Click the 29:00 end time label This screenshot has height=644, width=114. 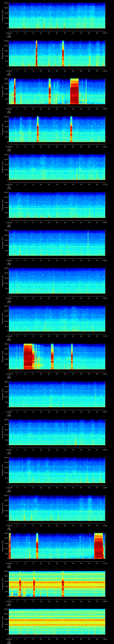(105, 260)
